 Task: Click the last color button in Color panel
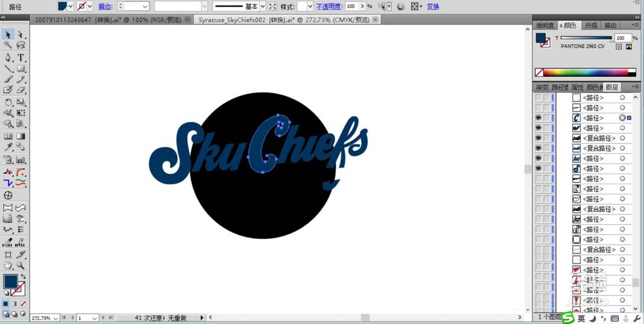(629, 47)
